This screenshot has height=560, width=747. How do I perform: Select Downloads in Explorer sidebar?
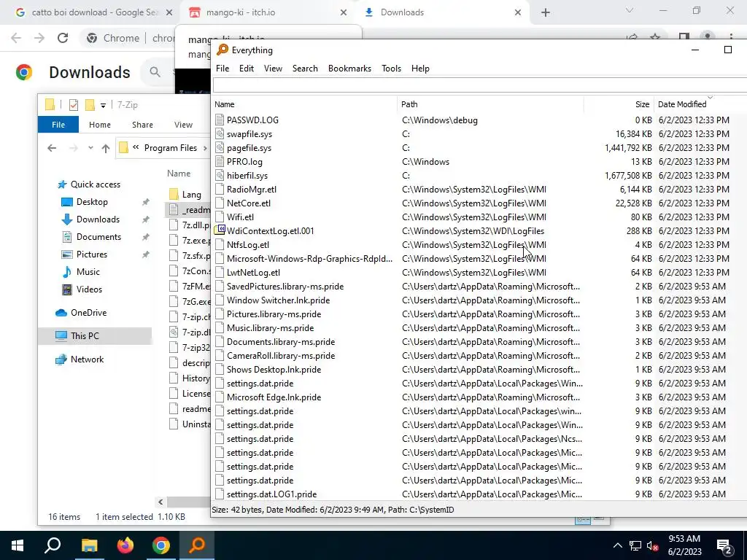[98, 219]
